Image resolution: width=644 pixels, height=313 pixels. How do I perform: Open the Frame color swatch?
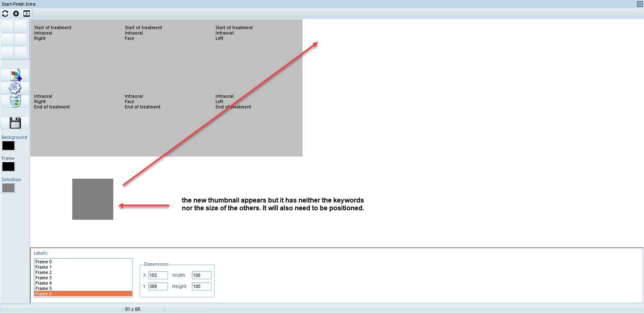point(8,167)
